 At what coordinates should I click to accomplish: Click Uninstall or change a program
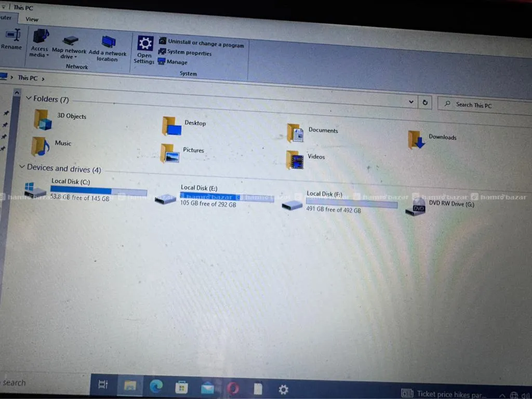pyautogui.click(x=205, y=44)
